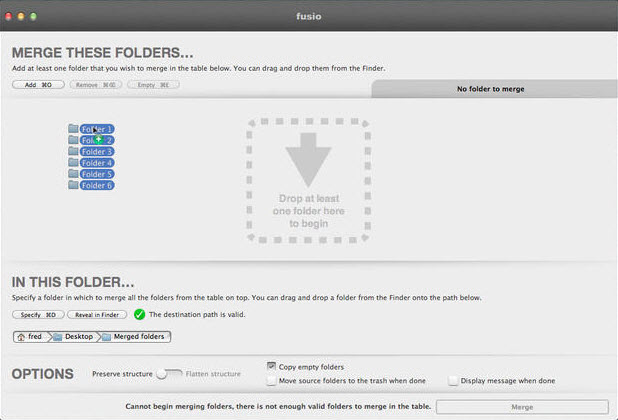618x420 pixels.
Task: Click the Folder 1 folder icon
Action: point(73,128)
